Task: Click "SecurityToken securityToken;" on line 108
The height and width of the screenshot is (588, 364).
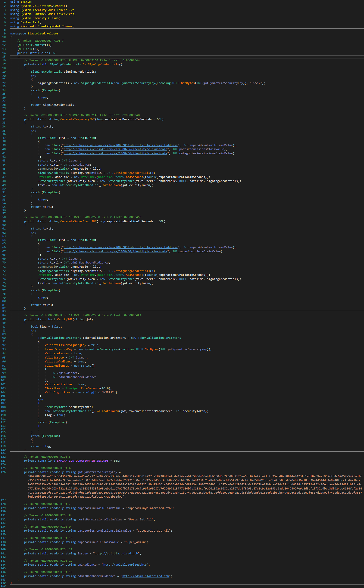Action: pos(69,407)
